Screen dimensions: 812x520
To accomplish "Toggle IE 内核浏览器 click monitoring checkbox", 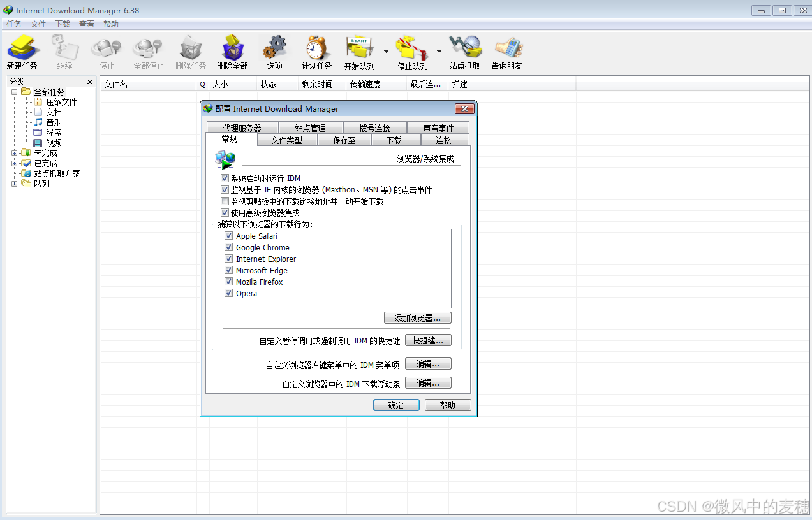I will click(x=225, y=190).
